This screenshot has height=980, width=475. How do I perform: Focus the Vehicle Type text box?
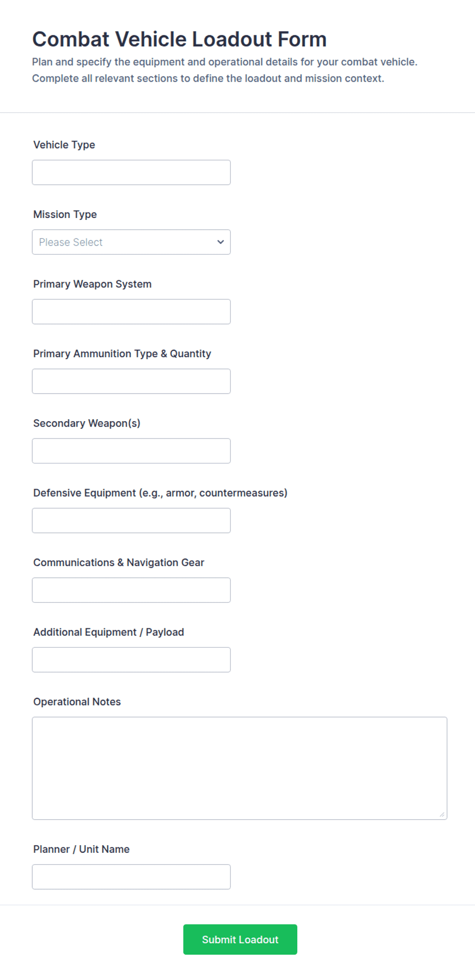(131, 173)
